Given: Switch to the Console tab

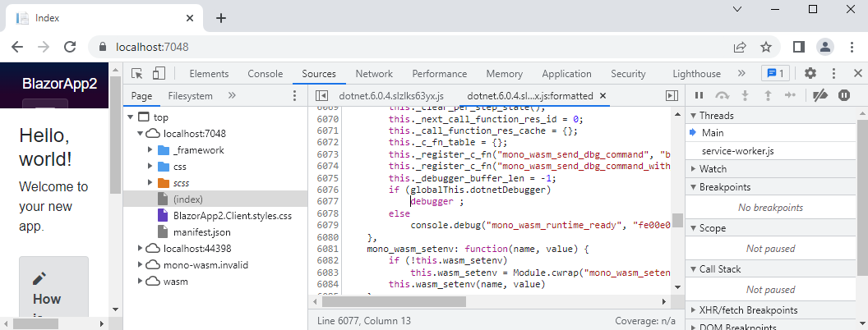Looking at the screenshot, I should click(265, 74).
